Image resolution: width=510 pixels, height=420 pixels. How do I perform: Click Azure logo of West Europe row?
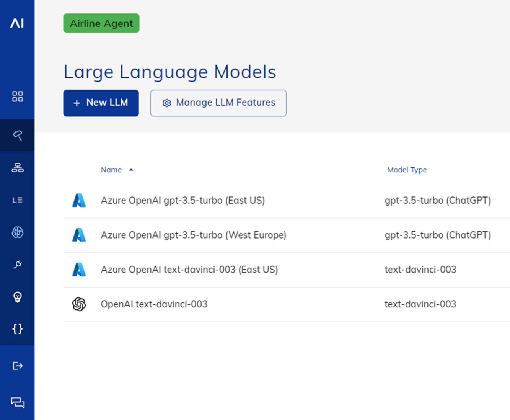(x=79, y=235)
